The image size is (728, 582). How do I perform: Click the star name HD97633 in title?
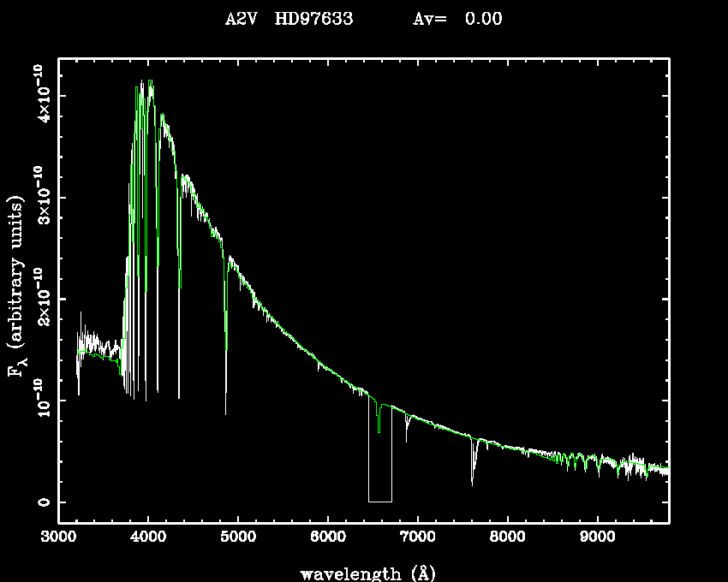313,20
